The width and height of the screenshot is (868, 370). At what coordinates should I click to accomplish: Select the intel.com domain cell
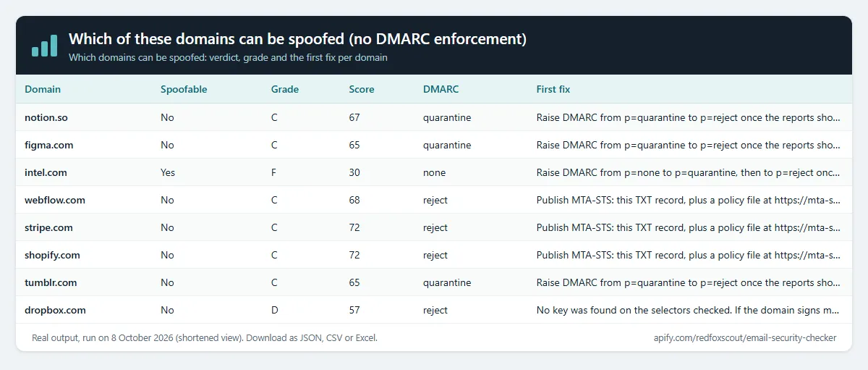tap(46, 172)
